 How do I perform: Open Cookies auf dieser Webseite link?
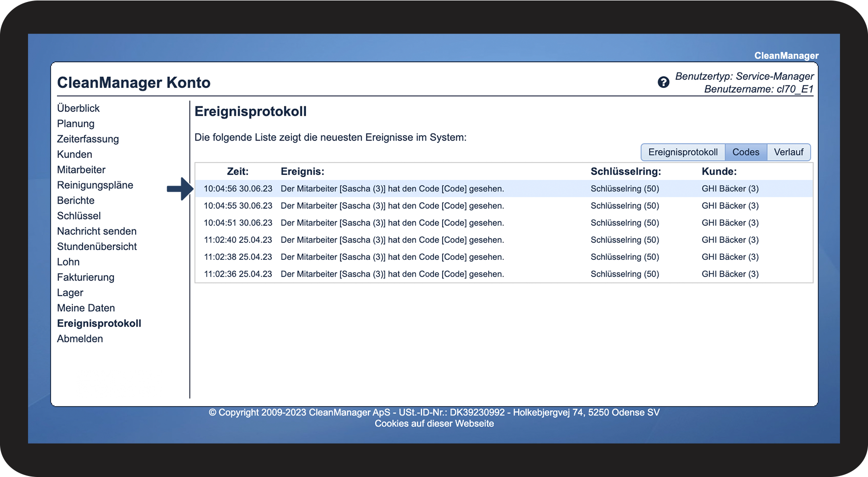434,423
